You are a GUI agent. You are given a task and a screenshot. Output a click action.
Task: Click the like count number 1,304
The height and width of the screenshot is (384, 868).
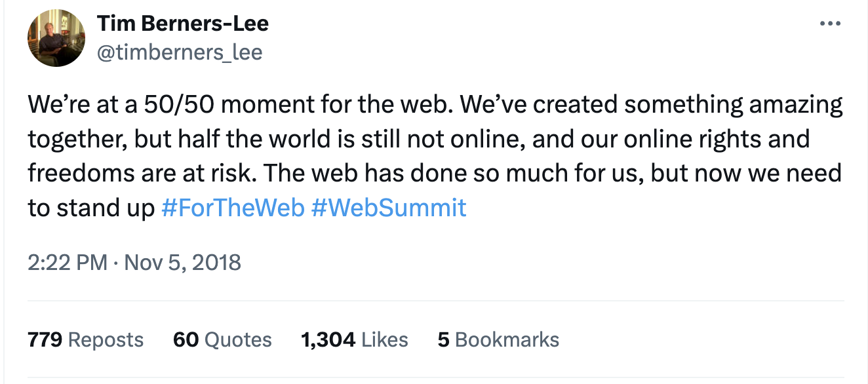328,339
